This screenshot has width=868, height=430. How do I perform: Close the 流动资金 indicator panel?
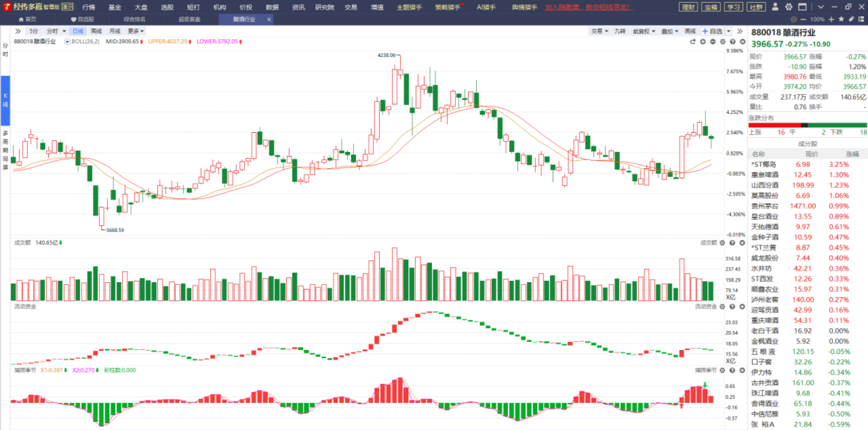tap(741, 306)
